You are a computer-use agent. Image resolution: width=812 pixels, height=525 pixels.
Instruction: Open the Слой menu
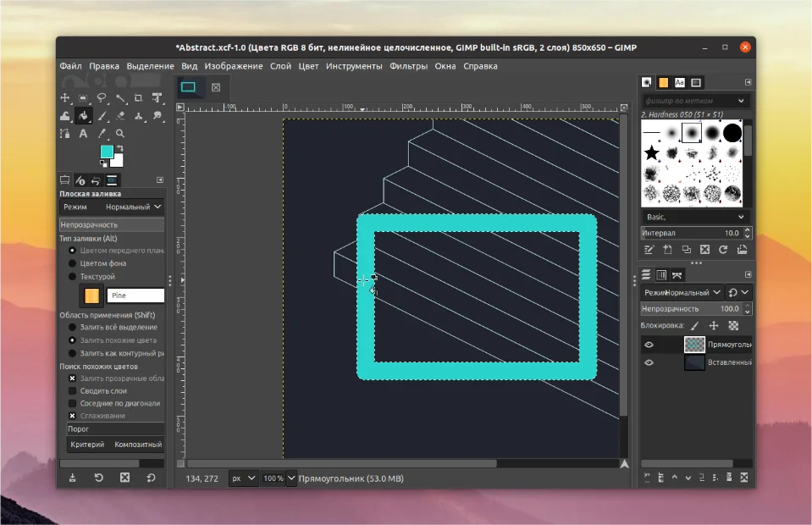tap(280, 66)
